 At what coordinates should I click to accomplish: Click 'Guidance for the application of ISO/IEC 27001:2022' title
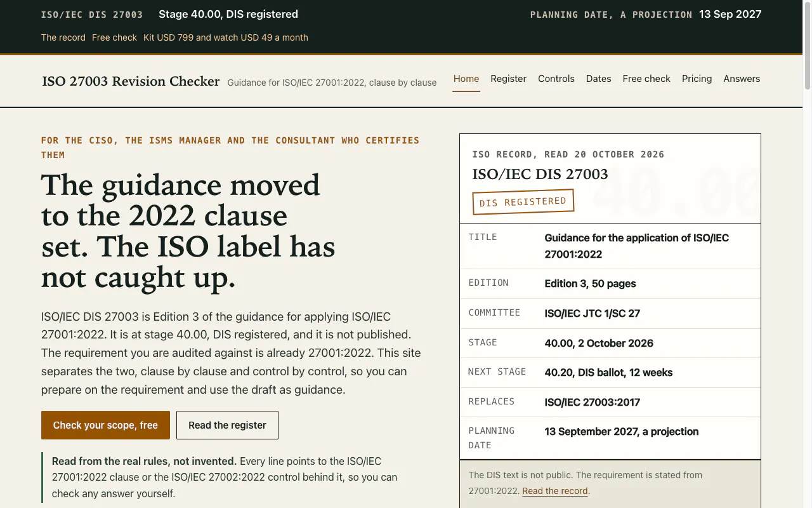pos(636,246)
